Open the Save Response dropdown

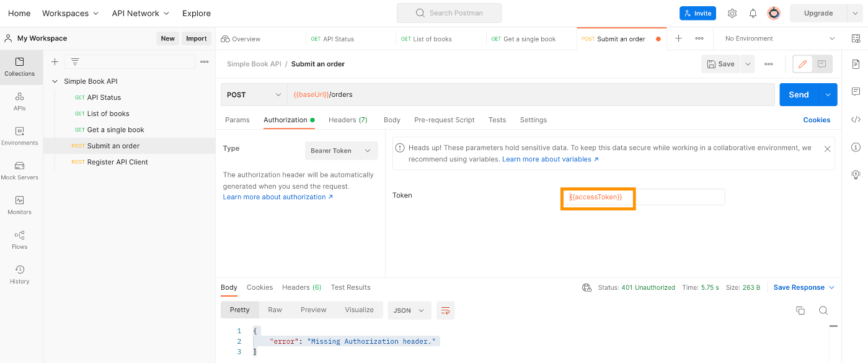[x=804, y=287]
